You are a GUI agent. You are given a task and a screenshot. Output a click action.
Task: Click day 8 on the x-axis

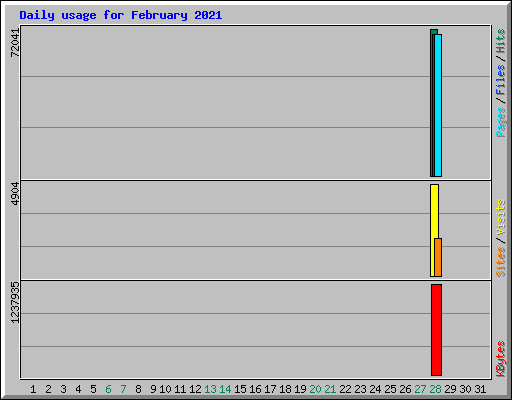click(138, 389)
